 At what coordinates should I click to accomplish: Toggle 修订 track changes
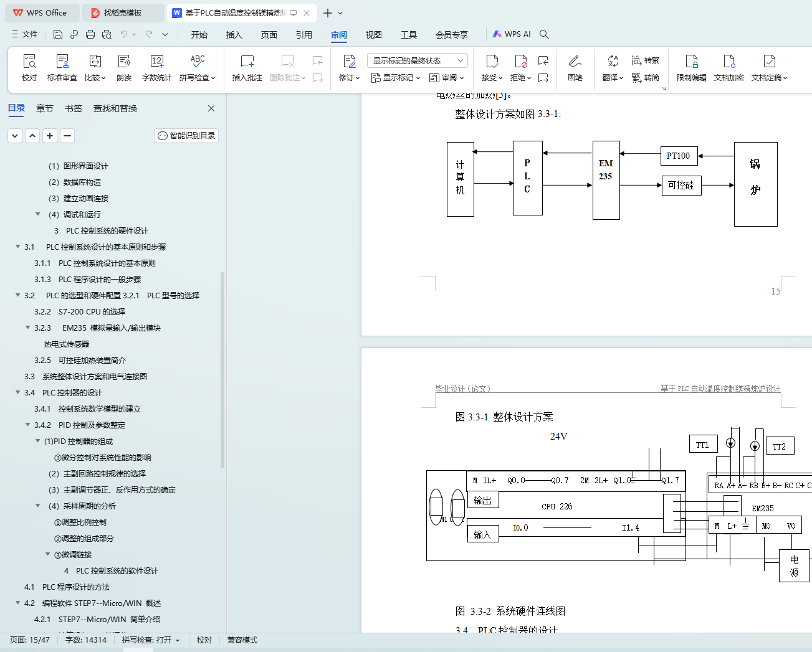(x=350, y=68)
